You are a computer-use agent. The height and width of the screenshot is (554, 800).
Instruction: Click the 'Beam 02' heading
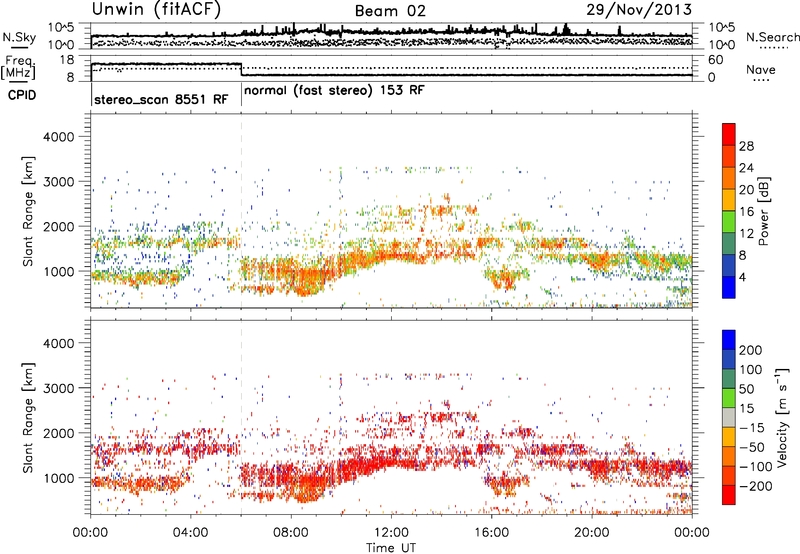(x=390, y=11)
